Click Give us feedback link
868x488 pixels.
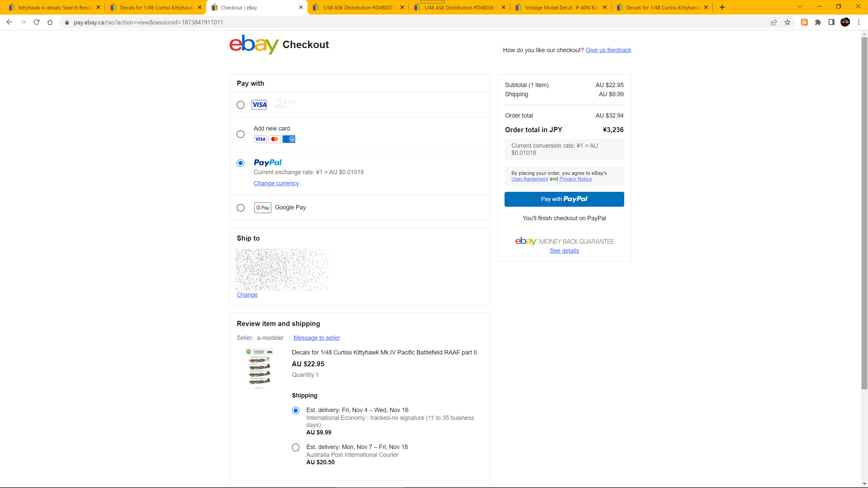(608, 50)
